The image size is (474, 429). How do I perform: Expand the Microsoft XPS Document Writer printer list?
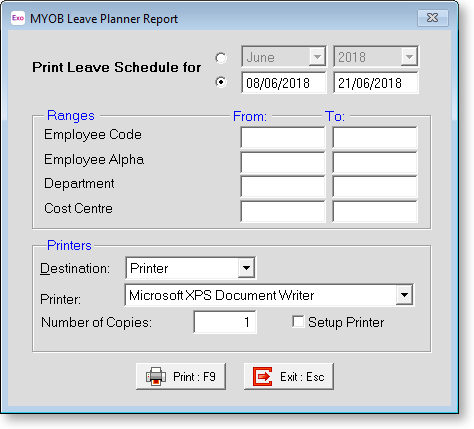tap(404, 295)
